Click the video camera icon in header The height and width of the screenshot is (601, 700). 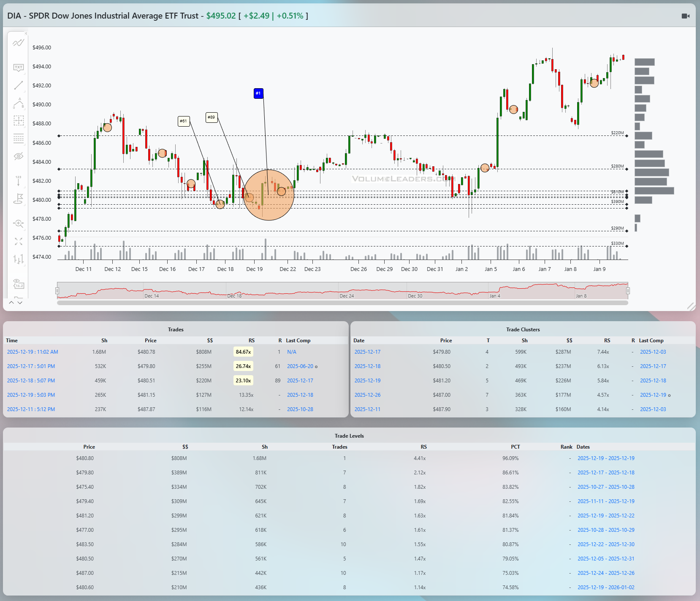[686, 16]
